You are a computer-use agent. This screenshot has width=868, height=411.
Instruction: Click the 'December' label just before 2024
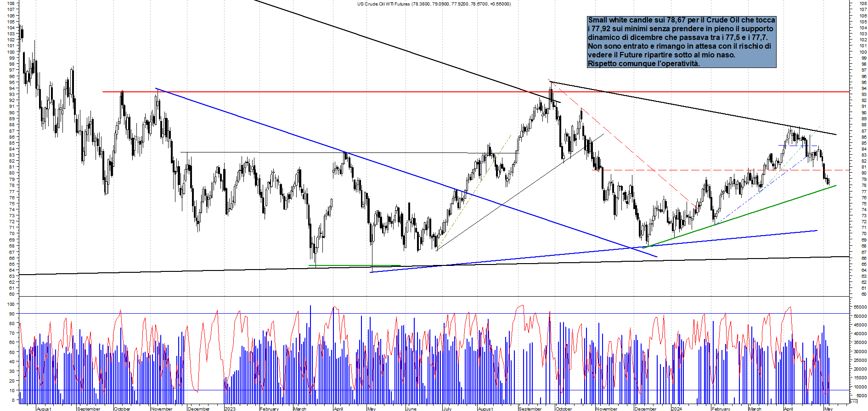point(646,409)
